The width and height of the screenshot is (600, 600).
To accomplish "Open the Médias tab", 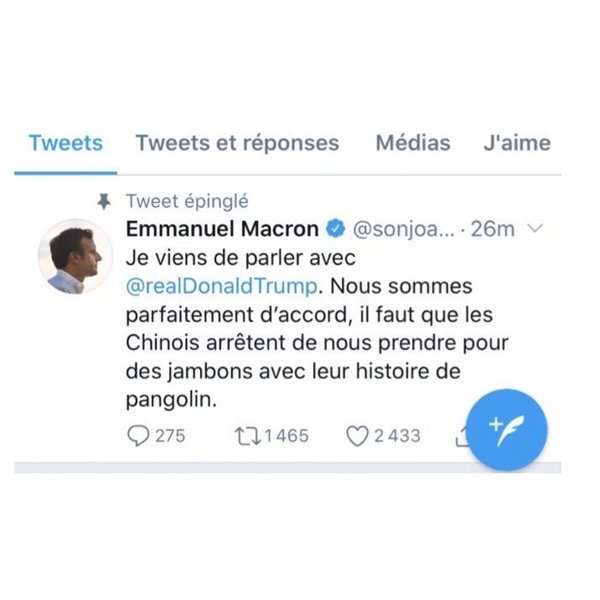I will click(413, 143).
